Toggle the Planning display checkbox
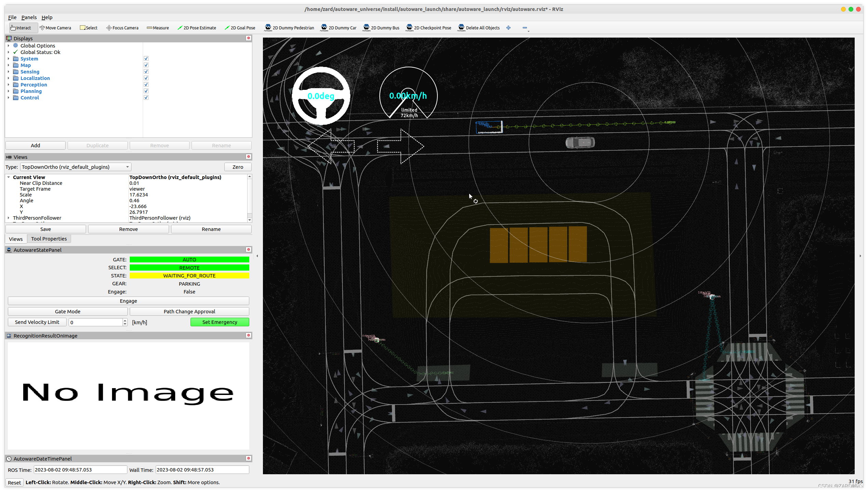Viewport: 868px width, 492px height. pos(146,91)
